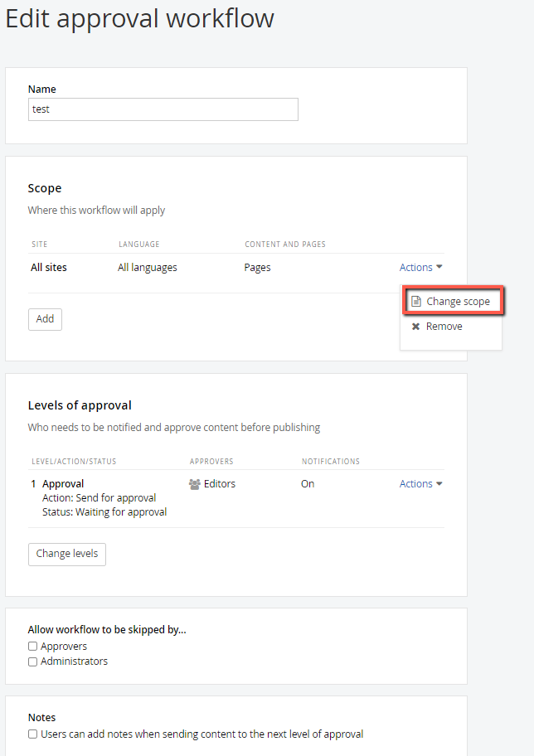Click the LANGUAGE column header
Image resolution: width=534 pixels, height=756 pixels.
(x=139, y=244)
